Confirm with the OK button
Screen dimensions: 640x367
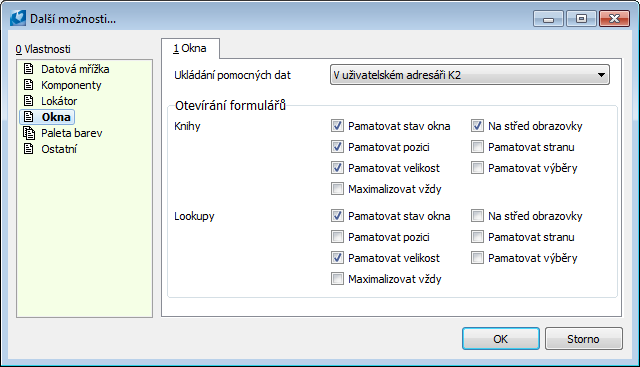point(501,339)
